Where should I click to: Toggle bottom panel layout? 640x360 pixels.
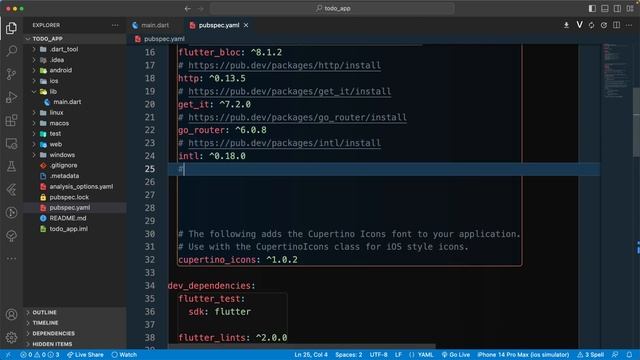click(x=605, y=9)
